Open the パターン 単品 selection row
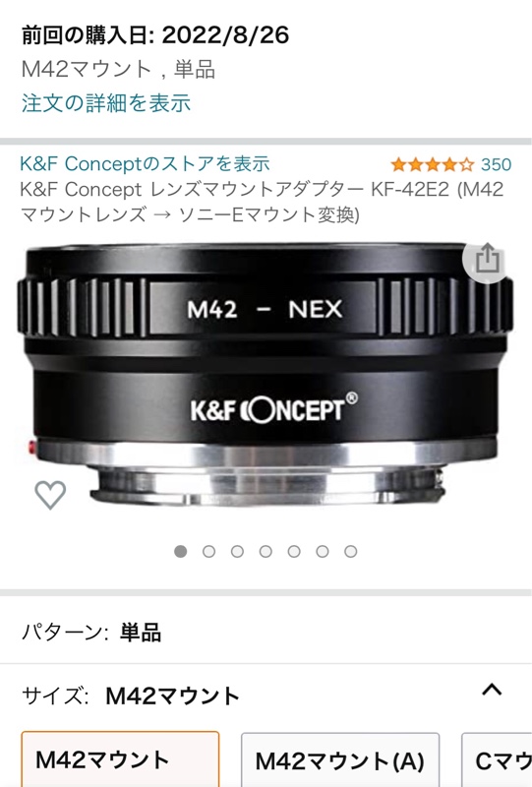This screenshot has height=787, width=532. pos(266,632)
